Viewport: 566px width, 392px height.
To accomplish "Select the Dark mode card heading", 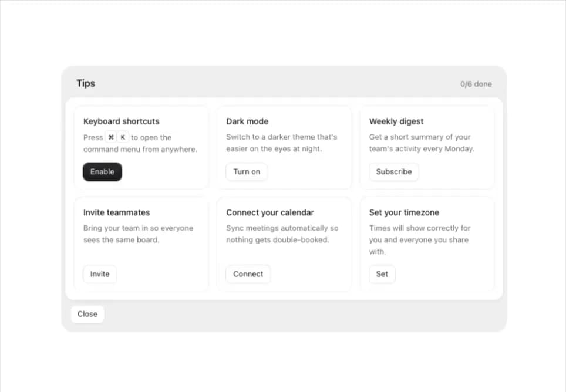I will (x=247, y=121).
